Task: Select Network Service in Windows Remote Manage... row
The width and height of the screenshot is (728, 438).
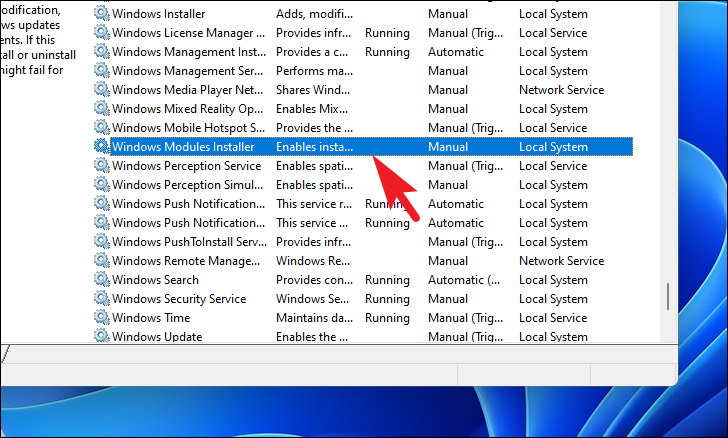Action: coord(561,261)
